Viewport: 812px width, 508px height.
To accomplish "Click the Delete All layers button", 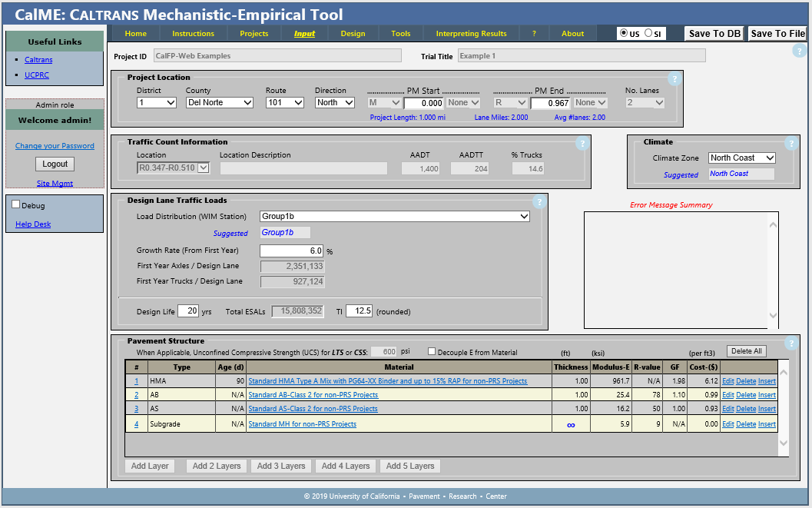I will pyautogui.click(x=746, y=351).
